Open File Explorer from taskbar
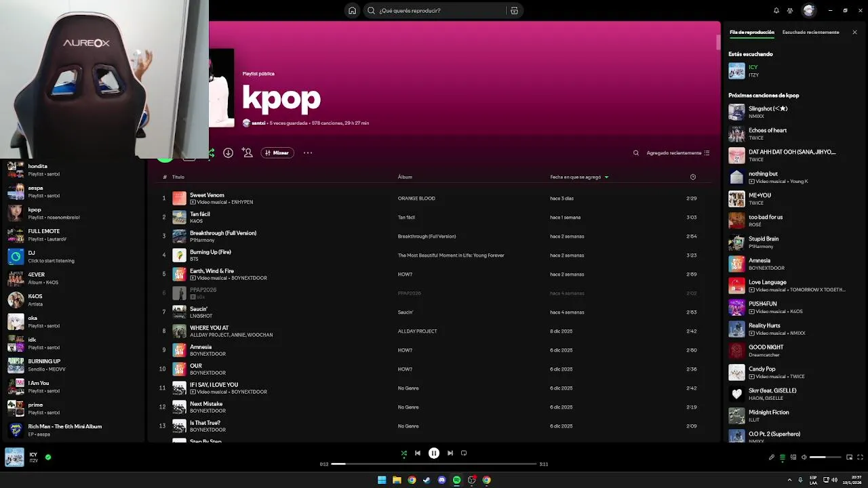 pos(397,480)
